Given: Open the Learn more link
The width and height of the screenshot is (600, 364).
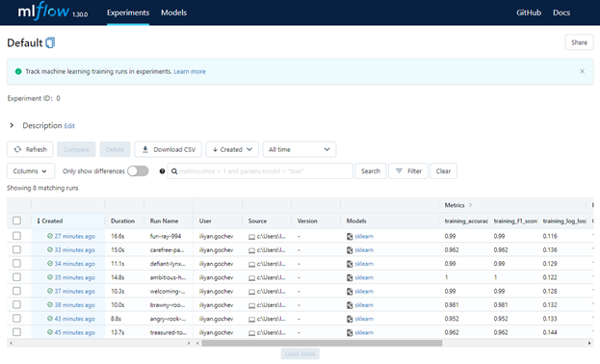Looking at the screenshot, I should 190,71.
